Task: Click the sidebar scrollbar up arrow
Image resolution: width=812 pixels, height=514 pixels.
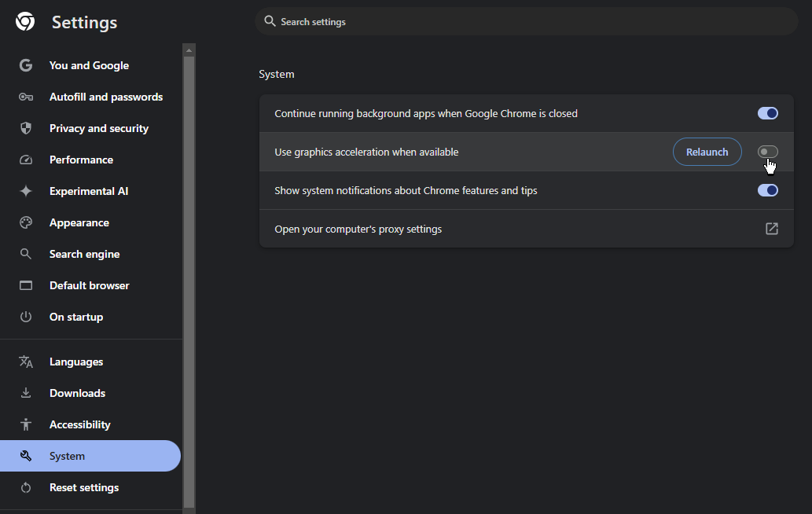Action: point(189,50)
